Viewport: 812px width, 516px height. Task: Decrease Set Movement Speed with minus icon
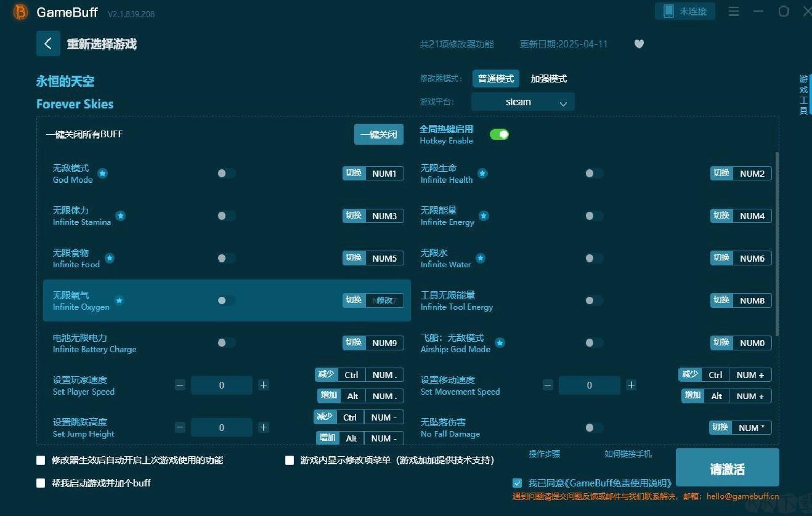(x=548, y=385)
